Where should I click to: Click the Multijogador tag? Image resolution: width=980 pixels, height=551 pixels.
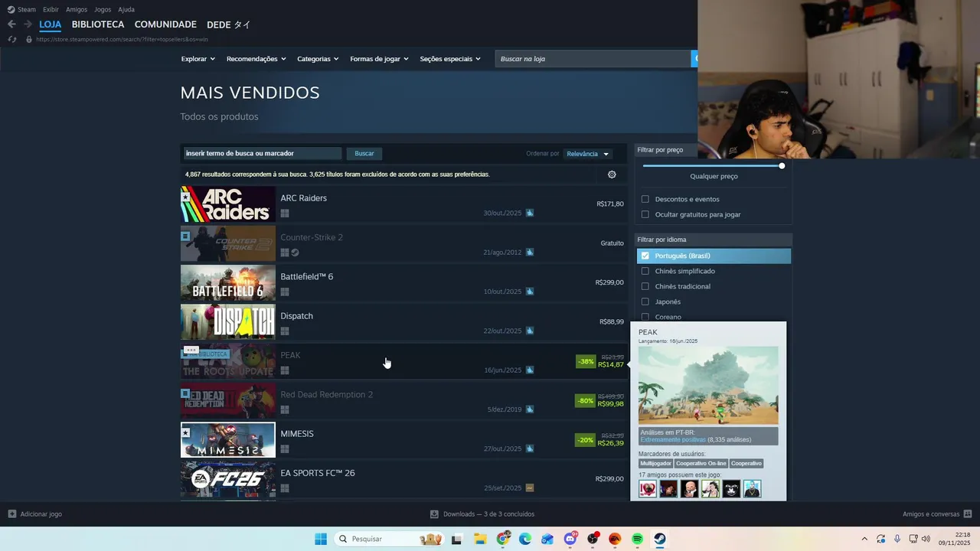coord(655,464)
